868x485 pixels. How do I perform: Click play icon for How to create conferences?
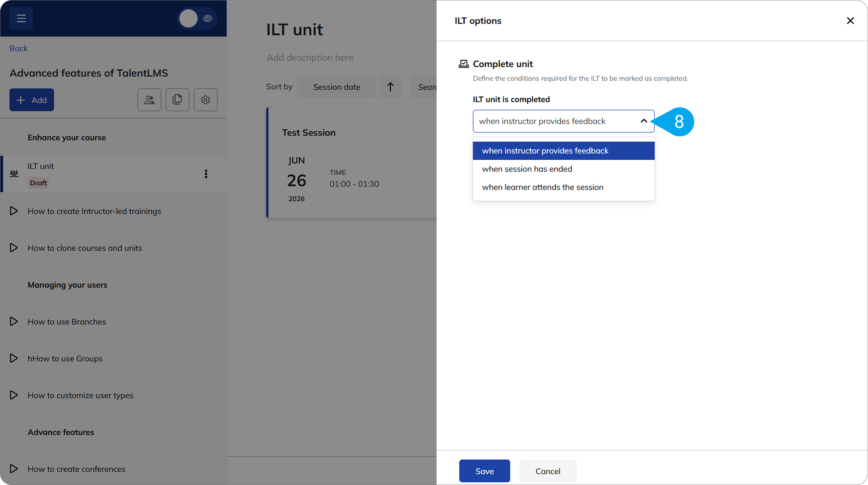[x=14, y=468]
